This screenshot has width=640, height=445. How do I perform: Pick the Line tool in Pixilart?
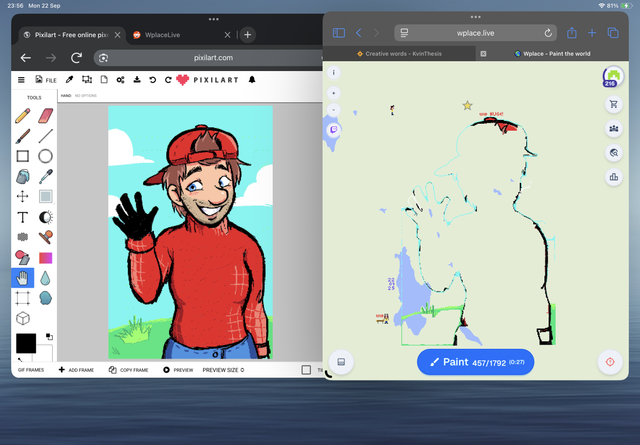45,136
